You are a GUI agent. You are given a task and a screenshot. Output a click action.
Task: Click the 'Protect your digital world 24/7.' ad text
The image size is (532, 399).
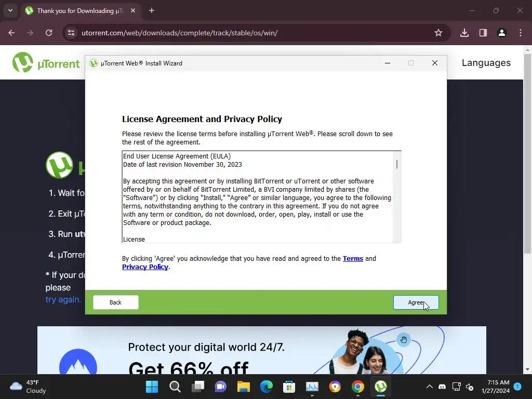pyautogui.click(x=206, y=347)
